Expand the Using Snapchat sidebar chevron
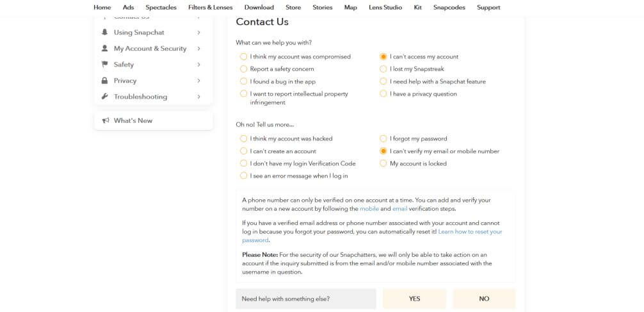The width and height of the screenshot is (644, 312). [x=199, y=33]
